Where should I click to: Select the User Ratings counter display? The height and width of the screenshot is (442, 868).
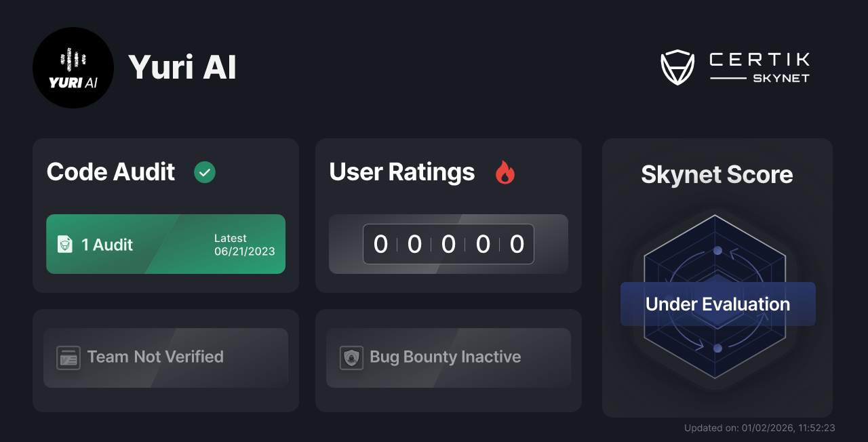[x=448, y=244]
